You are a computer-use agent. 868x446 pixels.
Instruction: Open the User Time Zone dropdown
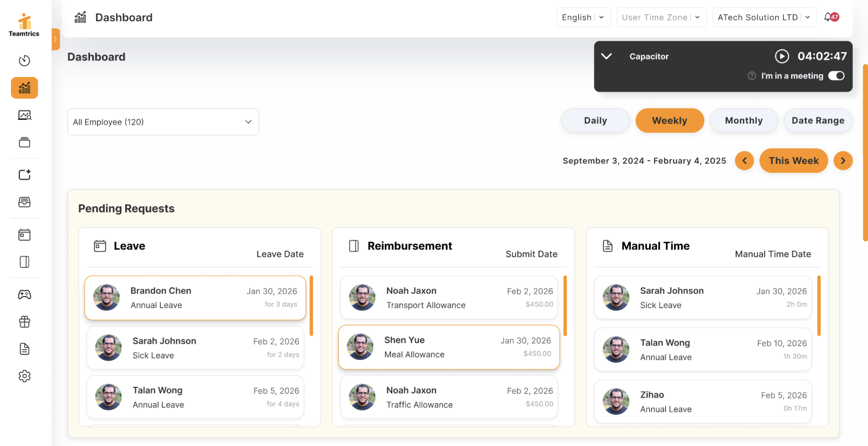pyautogui.click(x=661, y=17)
